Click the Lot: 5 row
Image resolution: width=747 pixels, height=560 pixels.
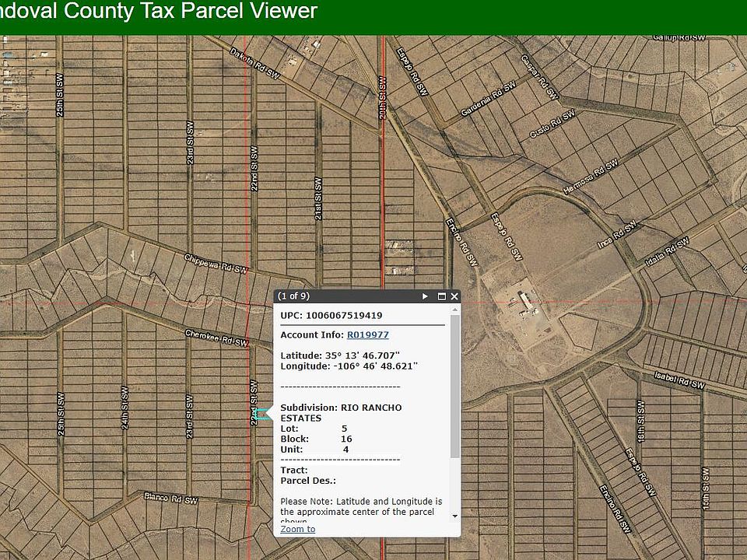pos(314,429)
